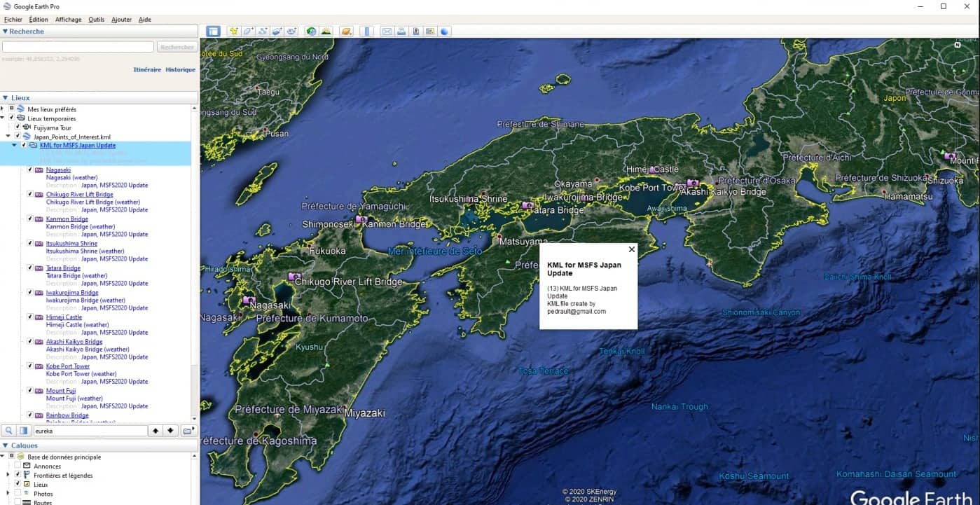This screenshot has height=505, width=980.
Task: Click the ruler measurement tool
Action: pyautogui.click(x=366, y=32)
